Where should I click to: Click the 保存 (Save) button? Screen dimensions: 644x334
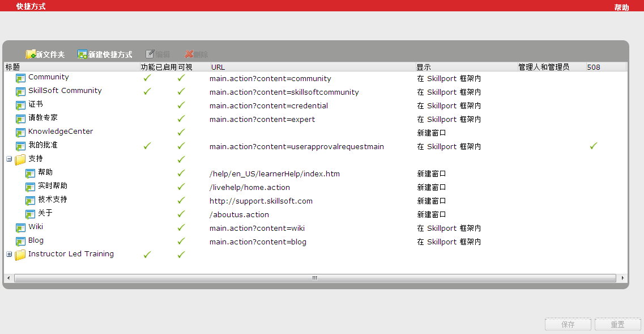(x=568, y=324)
